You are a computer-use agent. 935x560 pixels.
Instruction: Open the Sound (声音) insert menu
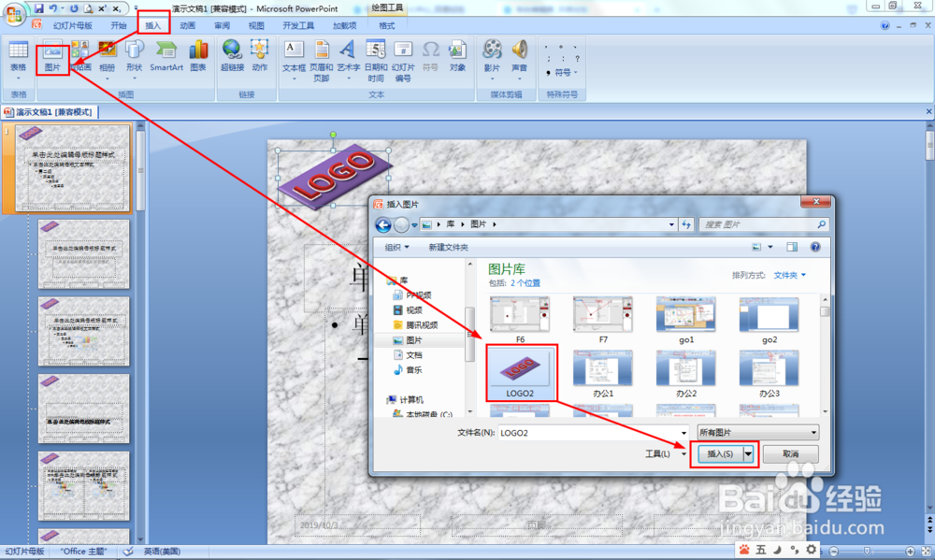(x=519, y=60)
